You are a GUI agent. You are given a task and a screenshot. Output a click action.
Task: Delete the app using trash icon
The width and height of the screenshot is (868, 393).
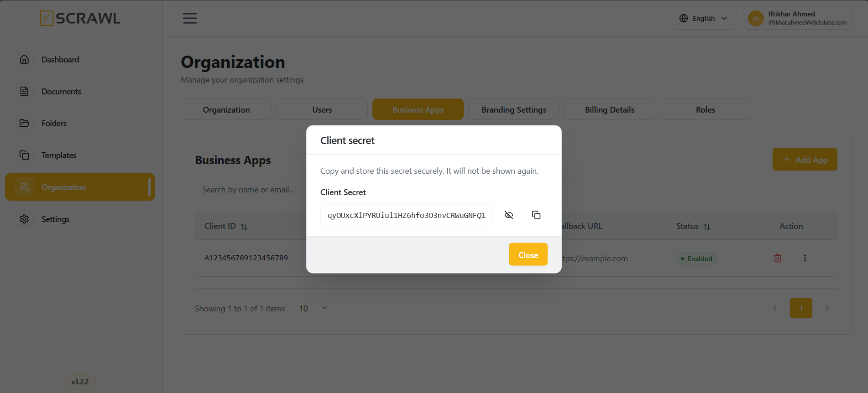(778, 258)
